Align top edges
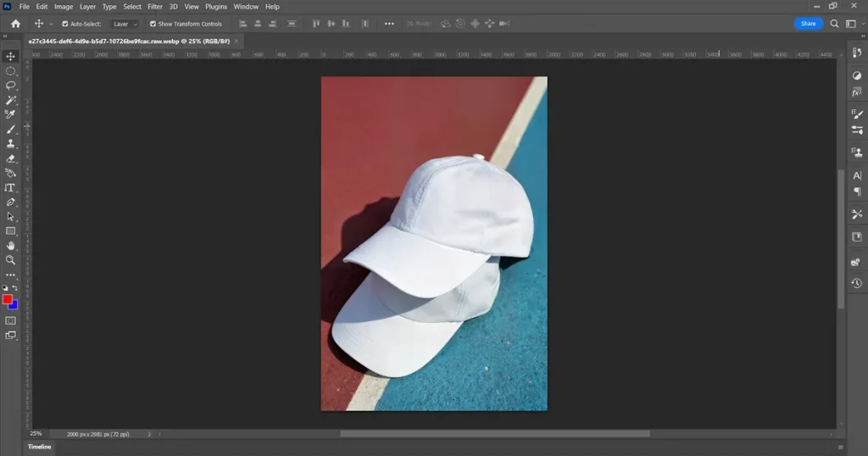This screenshot has width=868, height=456. point(316,24)
